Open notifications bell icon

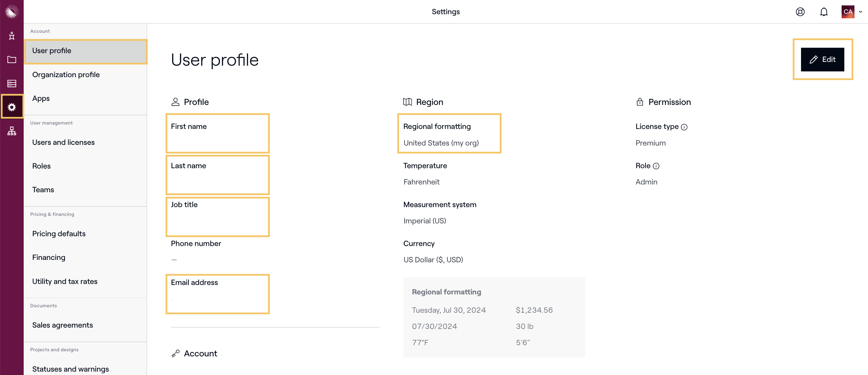point(824,12)
